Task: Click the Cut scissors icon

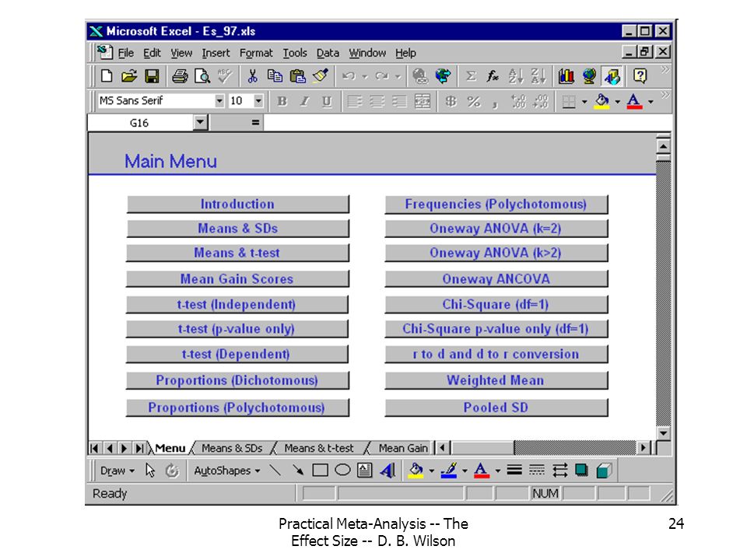Action: (x=252, y=76)
